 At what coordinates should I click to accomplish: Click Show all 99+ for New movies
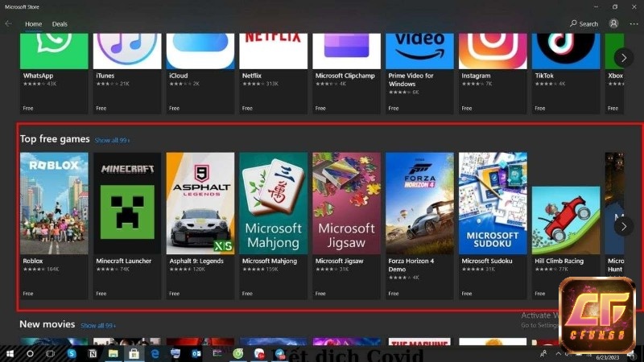pos(98,326)
